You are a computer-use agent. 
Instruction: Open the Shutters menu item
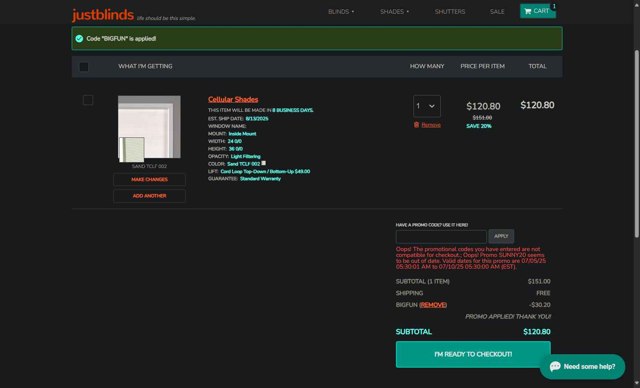tap(450, 12)
